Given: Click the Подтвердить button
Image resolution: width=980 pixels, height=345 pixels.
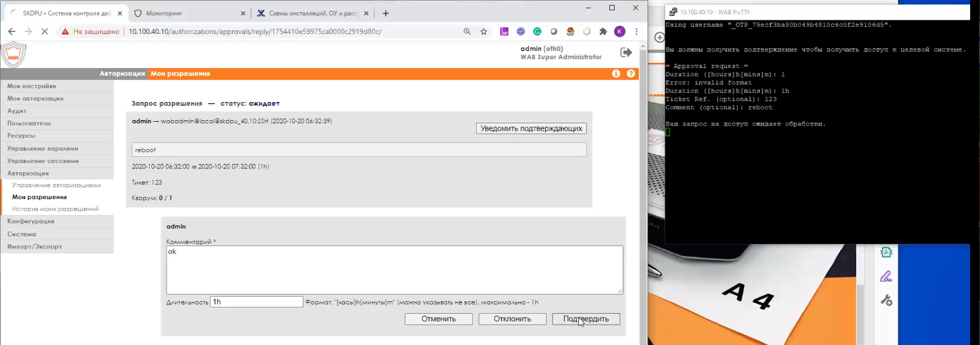Looking at the screenshot, I should pyautogui.click(x=586, y=319).
